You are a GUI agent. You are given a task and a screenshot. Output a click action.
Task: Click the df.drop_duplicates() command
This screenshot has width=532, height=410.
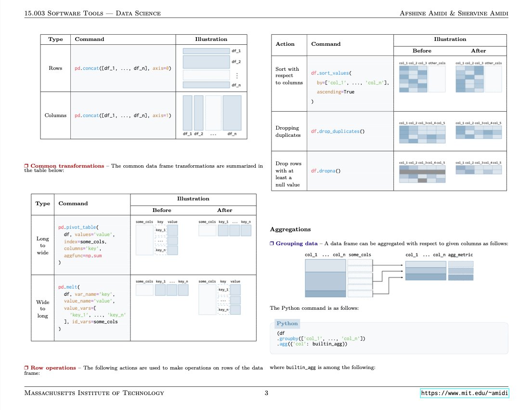(337, 132)
